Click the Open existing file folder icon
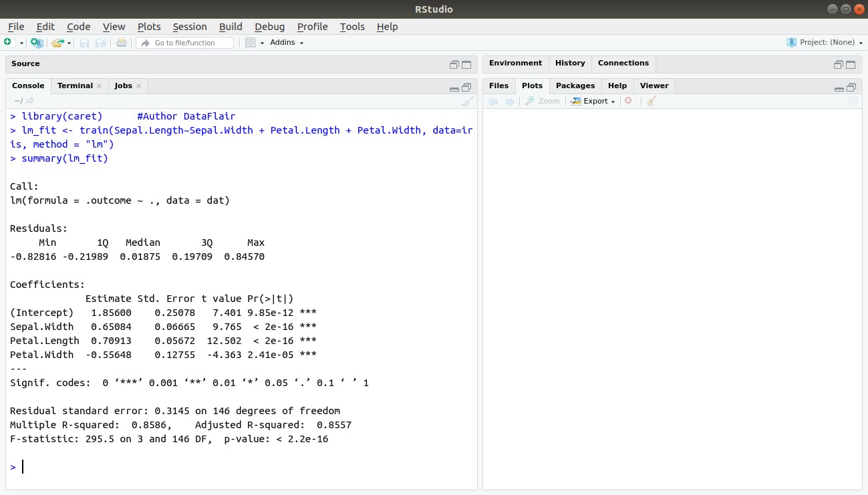 click(x=58, y=43)
